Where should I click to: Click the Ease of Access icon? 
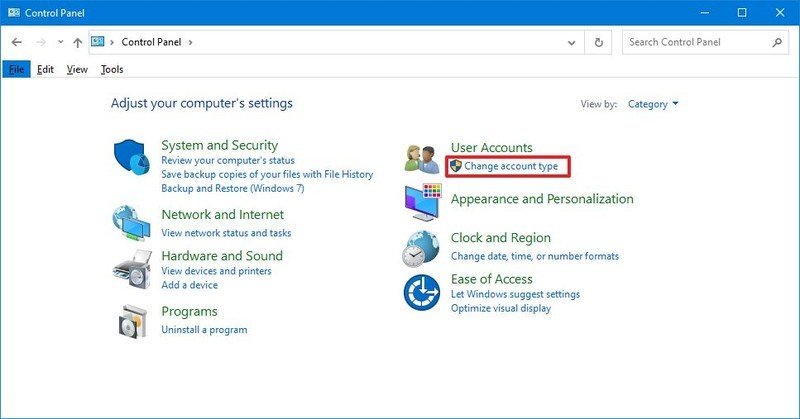(421, 292)
